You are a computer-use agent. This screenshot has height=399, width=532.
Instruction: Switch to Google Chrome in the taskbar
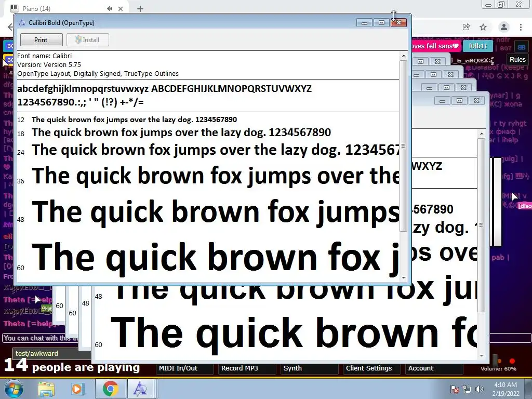[x=110, y=389]
